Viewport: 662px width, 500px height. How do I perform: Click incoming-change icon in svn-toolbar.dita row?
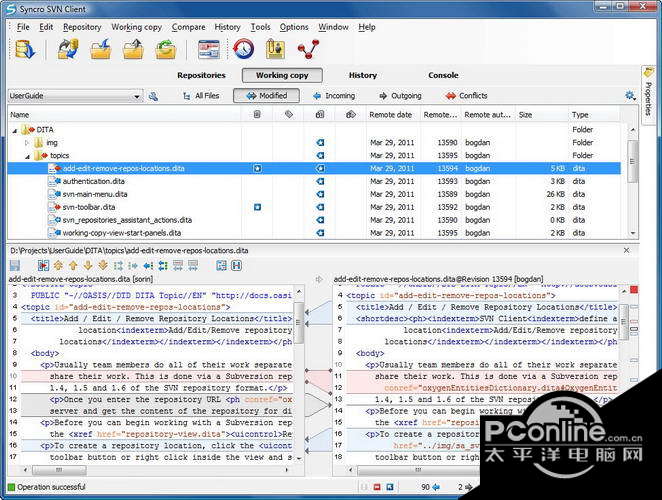(320, 207)
